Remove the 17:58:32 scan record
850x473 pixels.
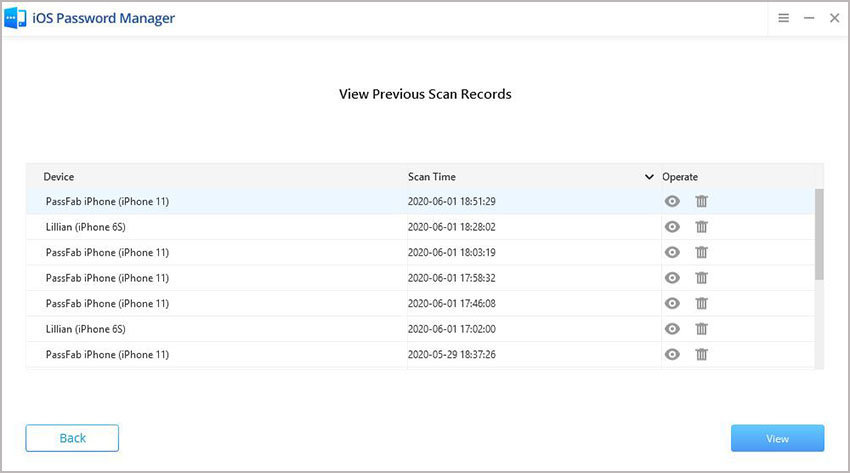(x=701, y=278)
